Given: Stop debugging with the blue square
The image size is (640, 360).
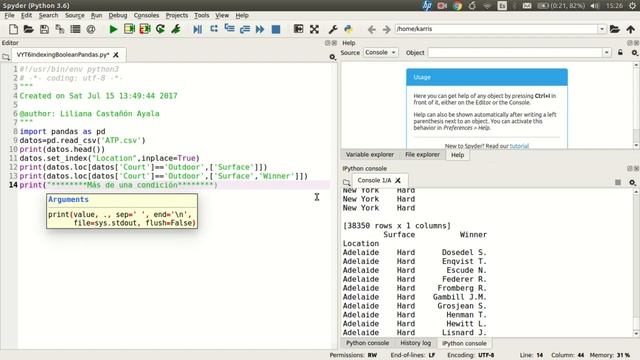Looking at the screenshot, I should tap(276, 29).
